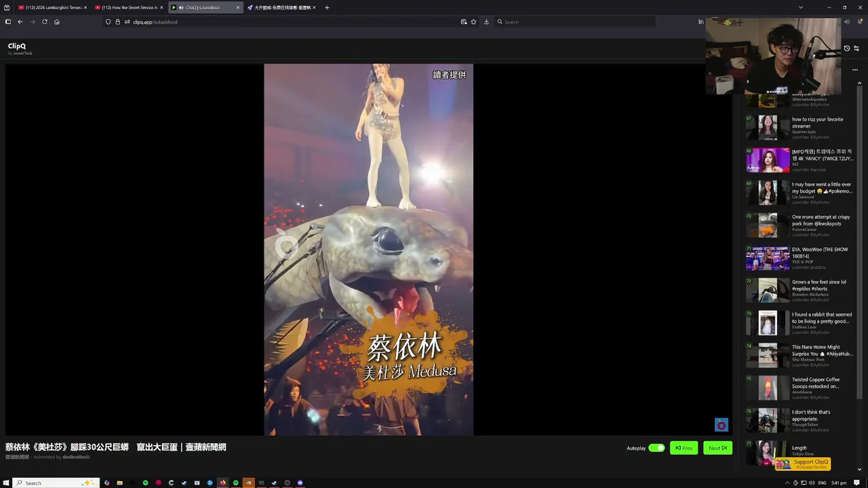Select the TWICE TZUYU 'FANCY' fancam clip
868x488 pixels.
click(800, 160)
